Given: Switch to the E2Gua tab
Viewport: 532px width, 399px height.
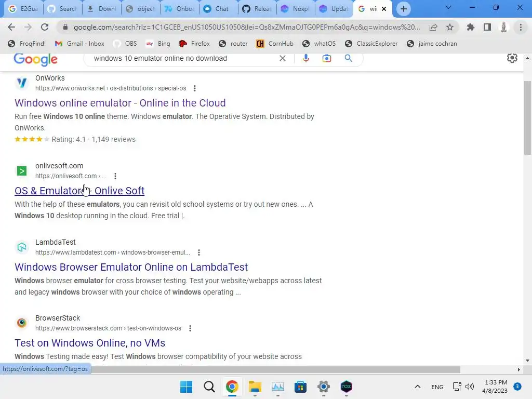Looking at the screenshot, I should [x=23, y=9].
